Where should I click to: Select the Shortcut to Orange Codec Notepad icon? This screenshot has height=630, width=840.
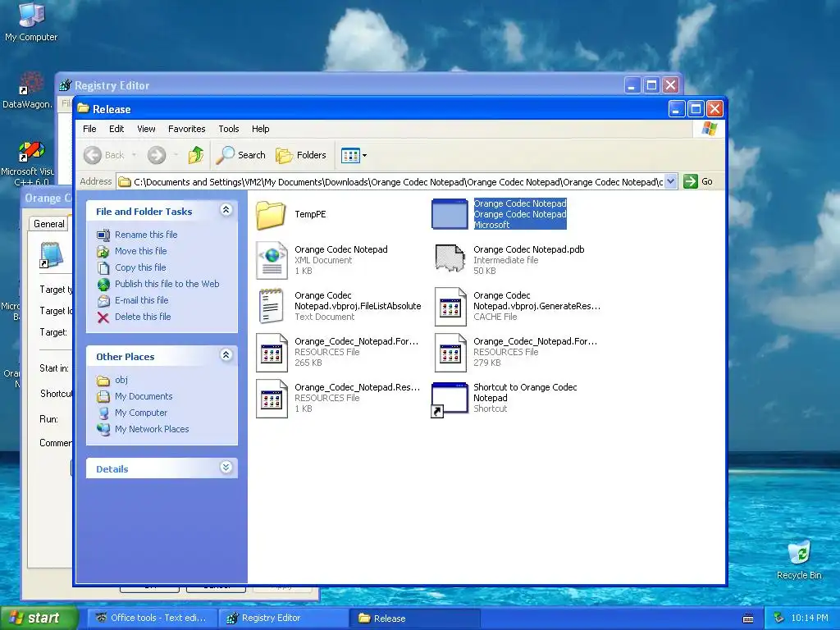click(x=450, y=399)
